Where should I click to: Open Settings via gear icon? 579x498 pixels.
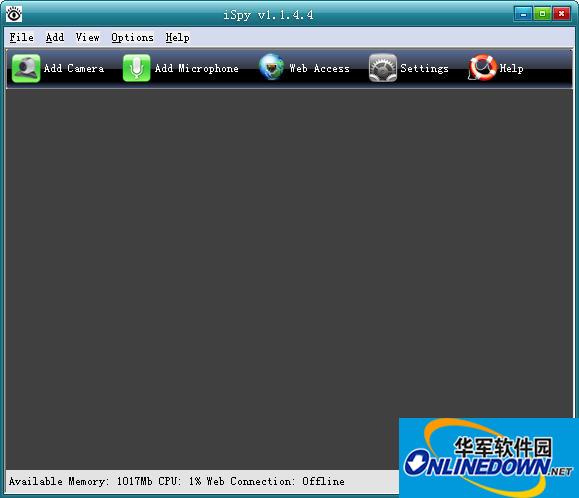point(383,68)
